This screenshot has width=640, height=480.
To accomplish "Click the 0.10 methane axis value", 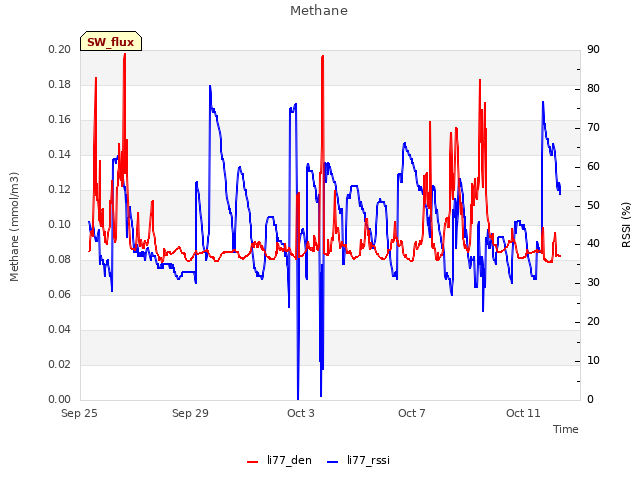I will click(60, 224).
